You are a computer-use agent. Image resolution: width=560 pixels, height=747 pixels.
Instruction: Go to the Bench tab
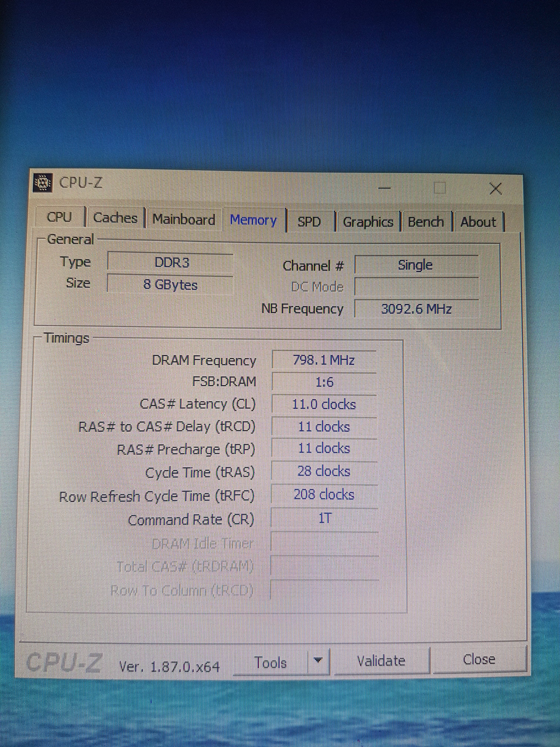tap(426, 222)
